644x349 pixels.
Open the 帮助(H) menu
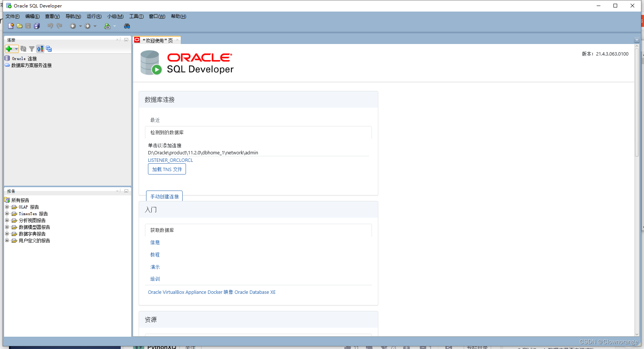[x=179, y=16]
